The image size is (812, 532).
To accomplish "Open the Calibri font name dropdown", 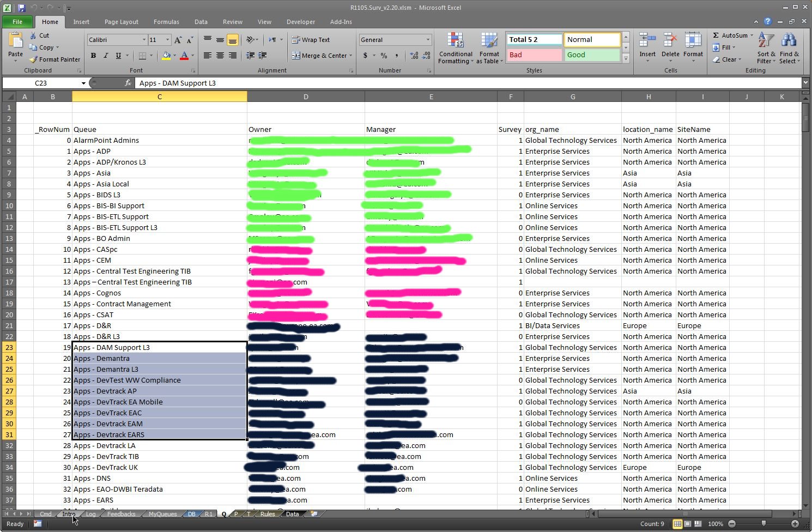I will pyautogui.click(x=144, y=40).
